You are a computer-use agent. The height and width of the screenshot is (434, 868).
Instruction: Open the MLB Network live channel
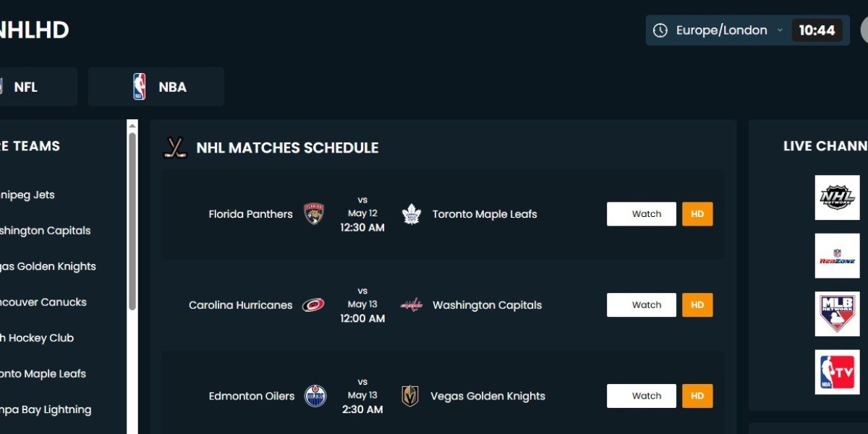(837, 314)
